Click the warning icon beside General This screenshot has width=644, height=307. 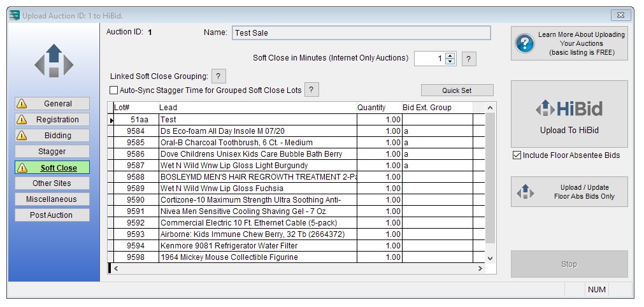(22, 104)
